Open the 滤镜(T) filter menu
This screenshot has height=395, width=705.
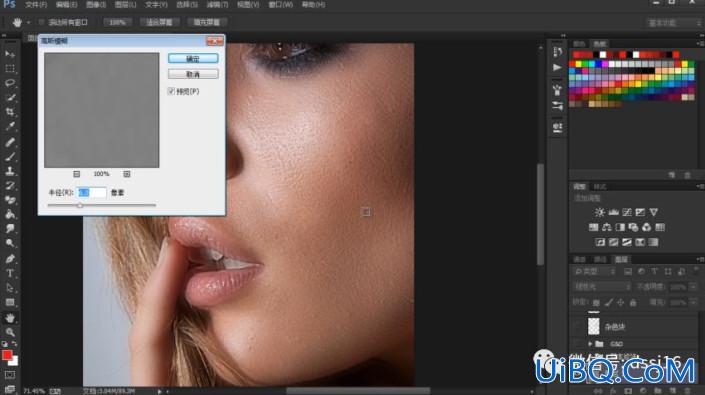click(x=217, y=4)
